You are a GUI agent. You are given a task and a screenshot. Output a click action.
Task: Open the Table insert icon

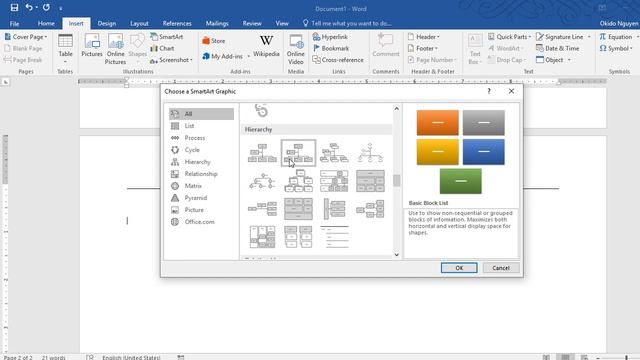tap(65, 49)
